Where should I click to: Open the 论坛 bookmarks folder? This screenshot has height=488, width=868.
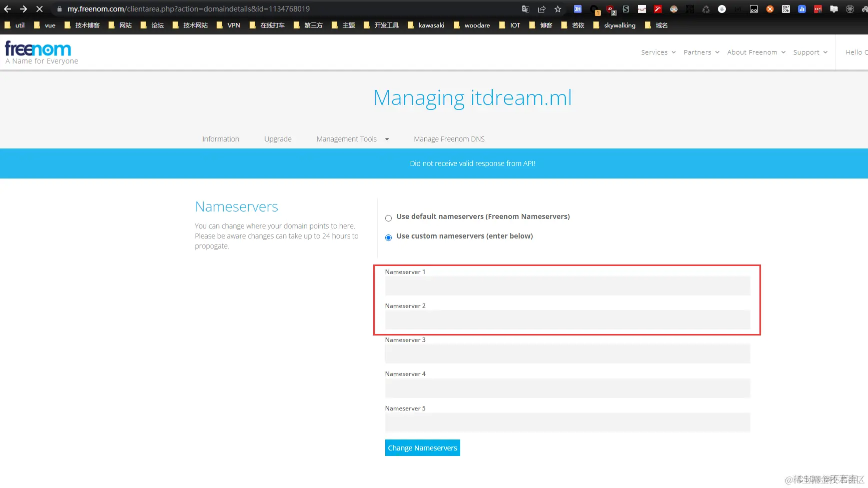[152, 25]
